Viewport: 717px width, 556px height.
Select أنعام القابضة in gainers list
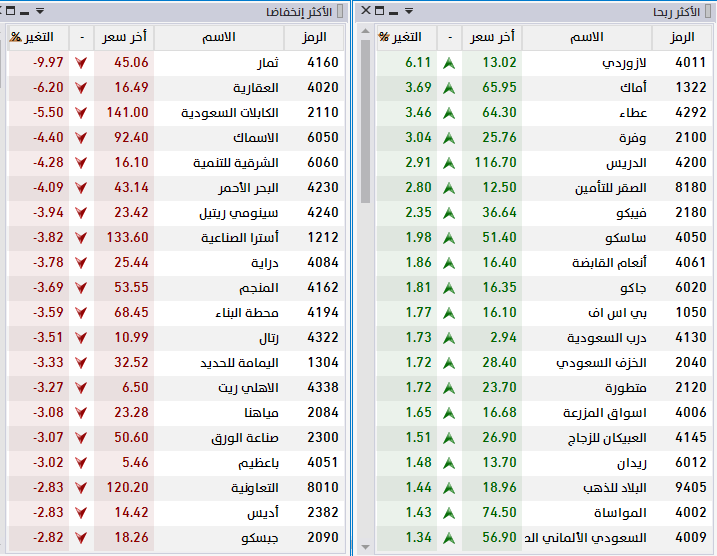(609, 263)
